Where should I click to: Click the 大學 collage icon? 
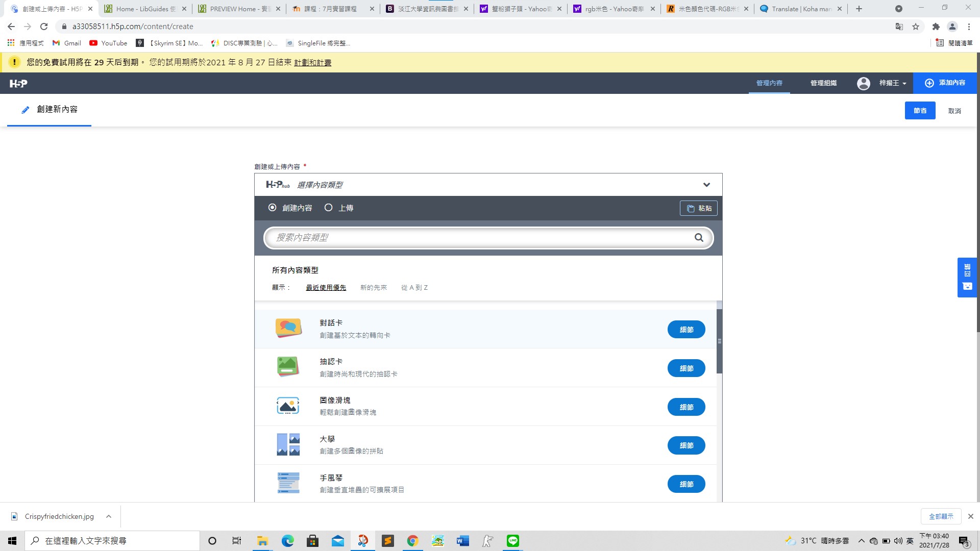coord(288,445)
